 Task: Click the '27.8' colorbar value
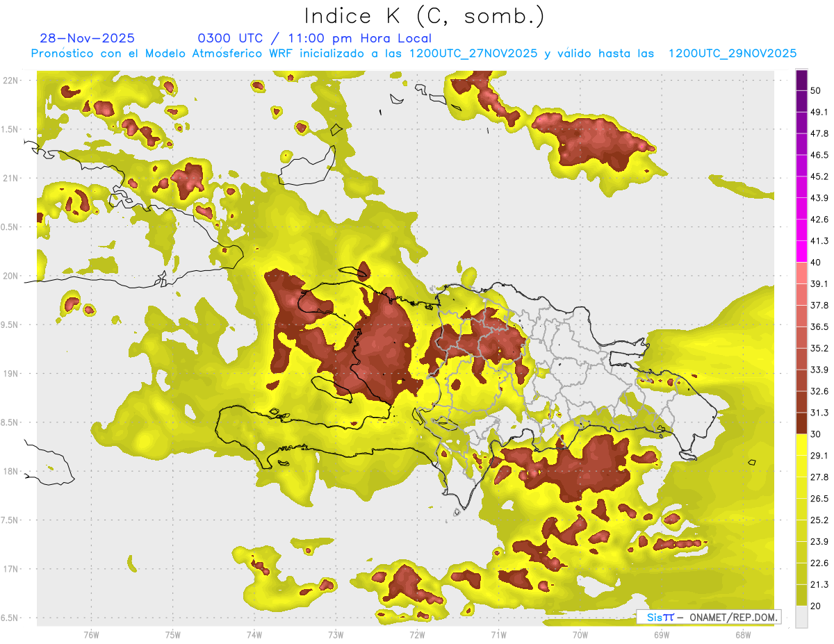click(819, 477)
